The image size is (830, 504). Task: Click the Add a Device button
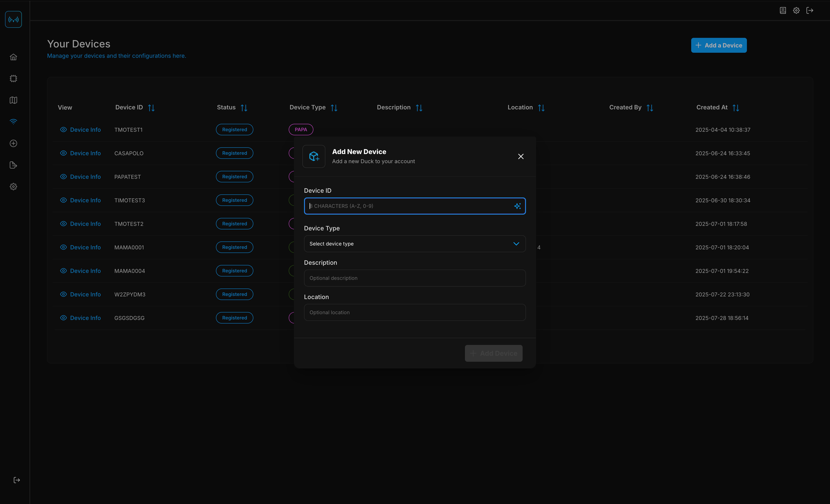(719, 45)
